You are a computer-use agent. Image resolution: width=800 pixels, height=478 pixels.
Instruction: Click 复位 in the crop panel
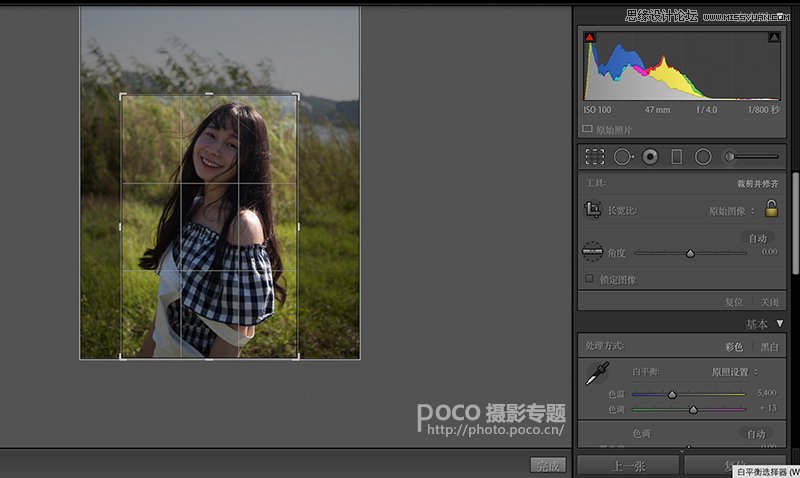click(734, 302)
